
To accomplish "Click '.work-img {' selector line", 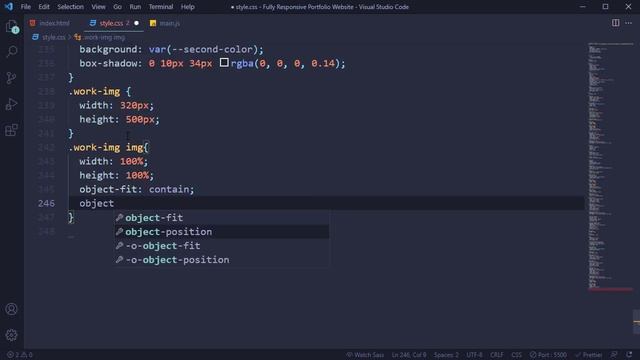I will 100,91.
